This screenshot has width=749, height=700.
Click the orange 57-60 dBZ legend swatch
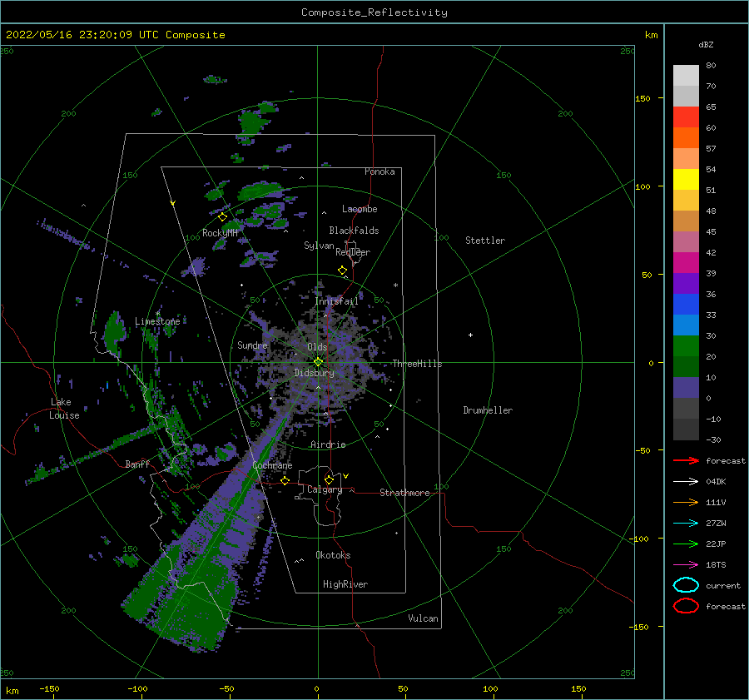click(x=686, y=137)
